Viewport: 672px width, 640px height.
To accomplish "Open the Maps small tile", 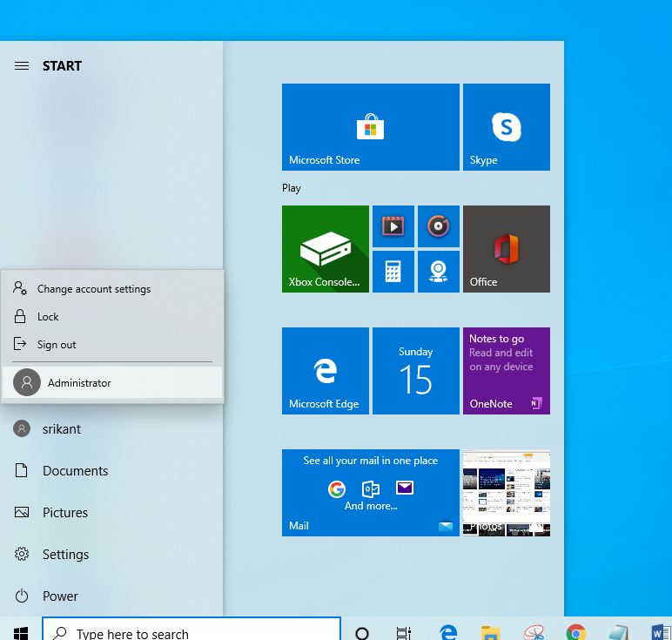I will pyautogui.click(x=439, y=272).
